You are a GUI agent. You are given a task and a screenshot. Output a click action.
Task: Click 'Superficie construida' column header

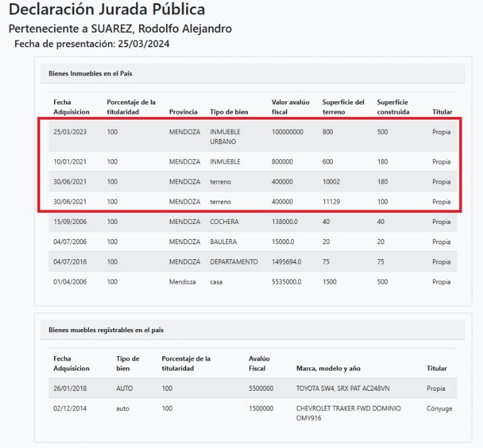[x=393, y=107]
